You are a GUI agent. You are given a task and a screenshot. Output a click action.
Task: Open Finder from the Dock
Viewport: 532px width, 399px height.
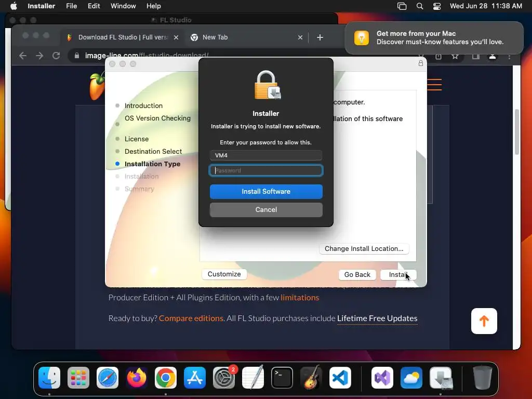pos(49,378)
